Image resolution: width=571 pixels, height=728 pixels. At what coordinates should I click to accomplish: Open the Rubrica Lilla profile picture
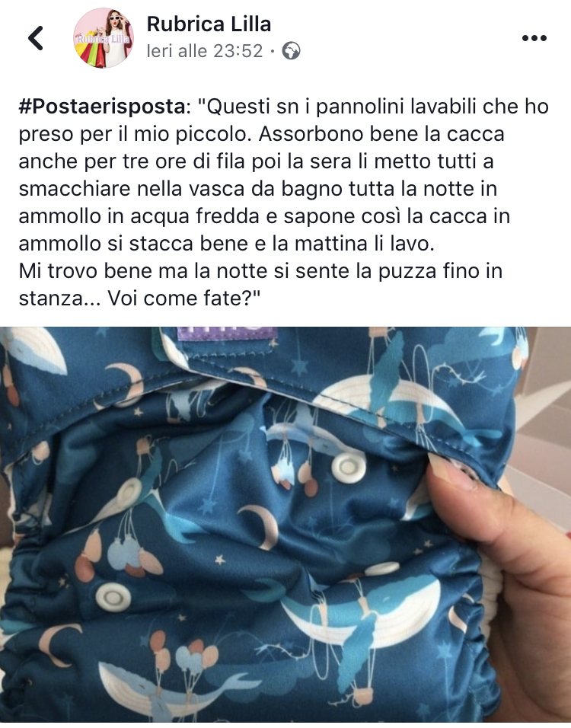[x=104, y=38]
